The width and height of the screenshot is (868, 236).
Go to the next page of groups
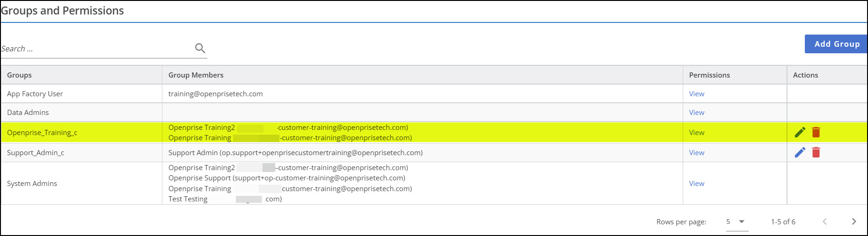(x=853, y=222)
